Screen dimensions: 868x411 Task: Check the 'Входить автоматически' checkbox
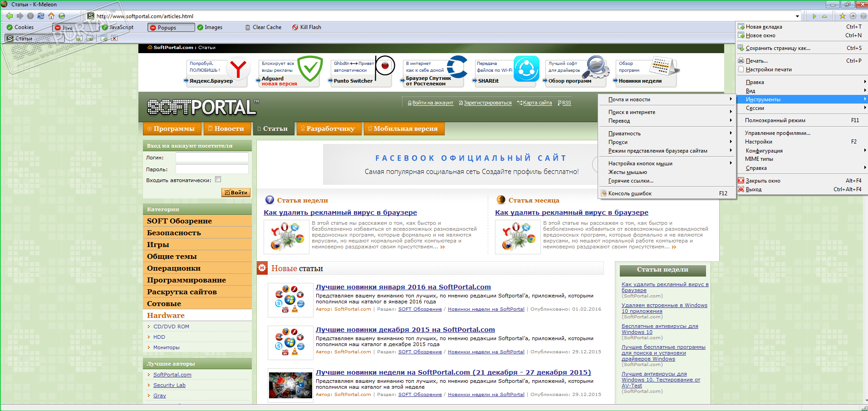point(218,179)
